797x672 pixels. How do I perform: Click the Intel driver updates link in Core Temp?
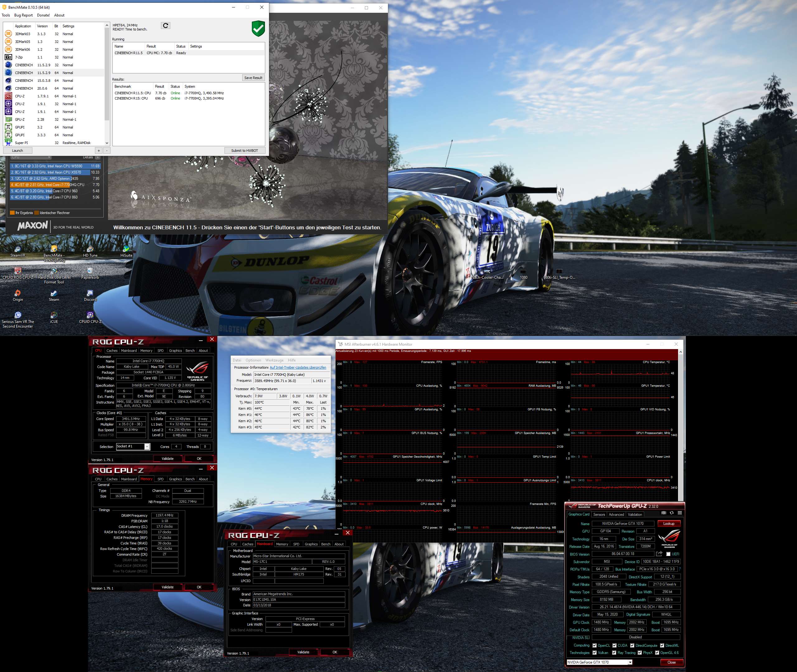click(x=298, y=368)
